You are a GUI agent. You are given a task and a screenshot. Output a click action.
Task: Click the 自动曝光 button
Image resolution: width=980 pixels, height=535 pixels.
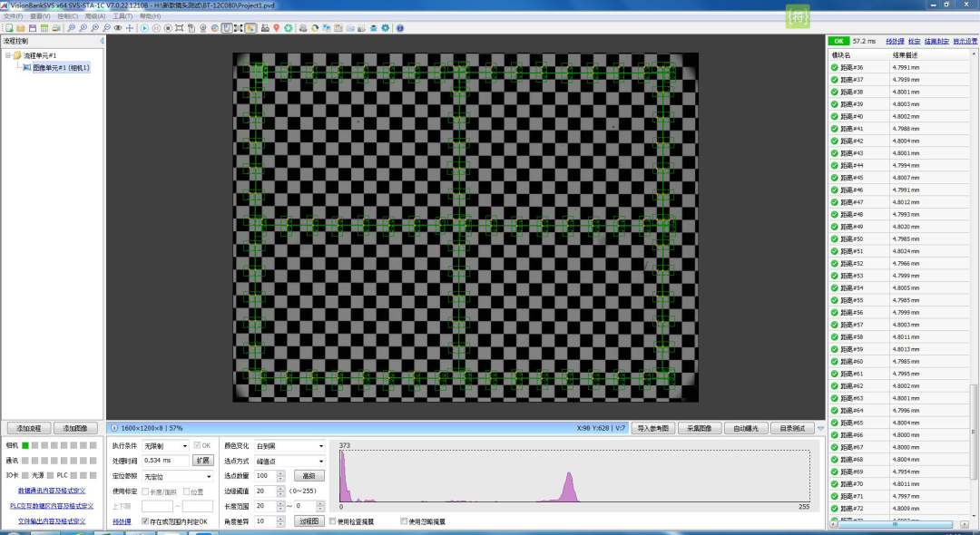click(x=746, y=428)
